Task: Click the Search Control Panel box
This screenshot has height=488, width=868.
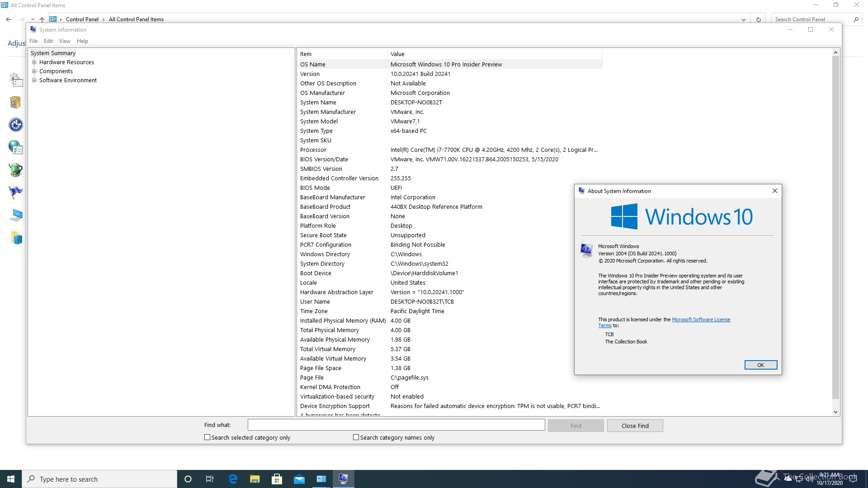Action: point(811,19)
